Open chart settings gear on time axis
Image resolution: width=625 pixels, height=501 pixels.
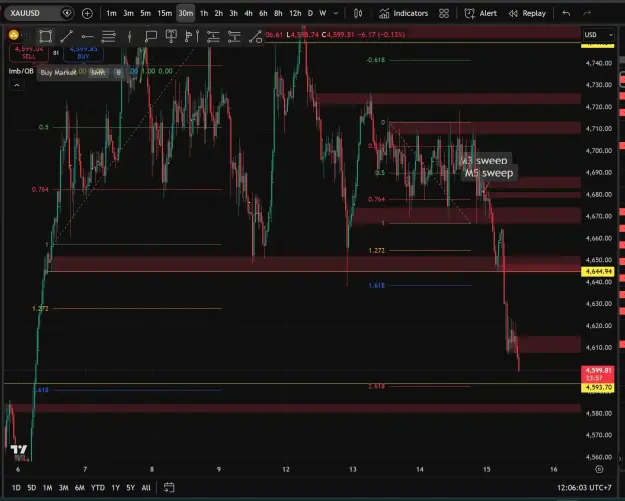599,469
